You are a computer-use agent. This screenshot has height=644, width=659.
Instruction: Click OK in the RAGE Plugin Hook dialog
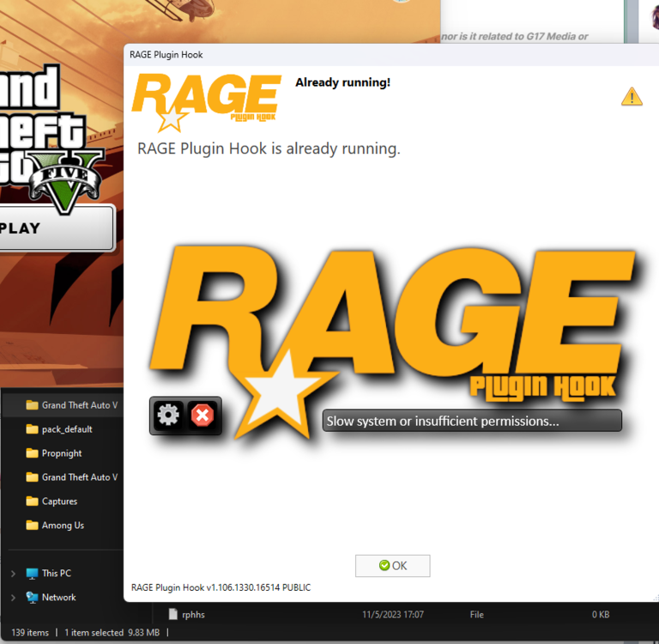[x=392, y=565]
